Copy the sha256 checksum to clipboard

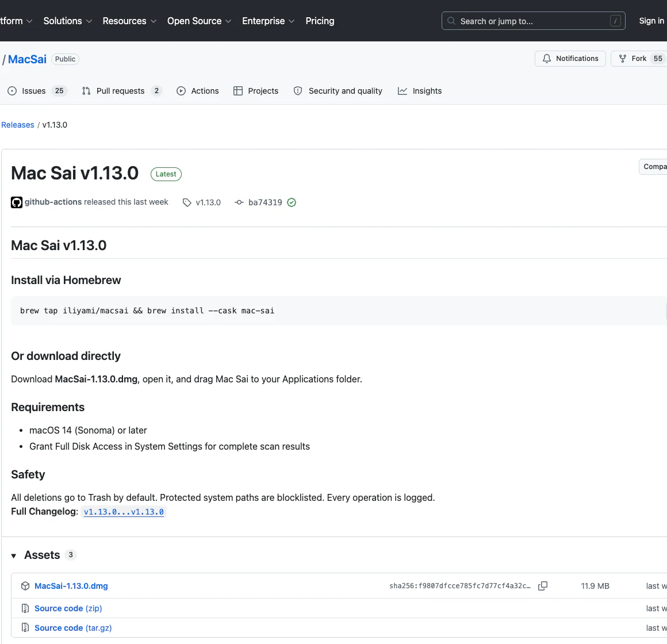[542, 586]
